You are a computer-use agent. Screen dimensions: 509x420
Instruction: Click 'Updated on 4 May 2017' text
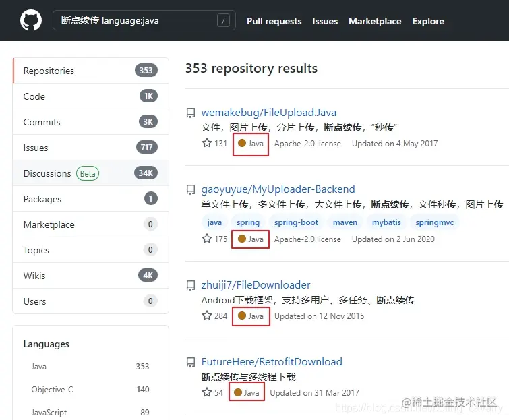395,144
